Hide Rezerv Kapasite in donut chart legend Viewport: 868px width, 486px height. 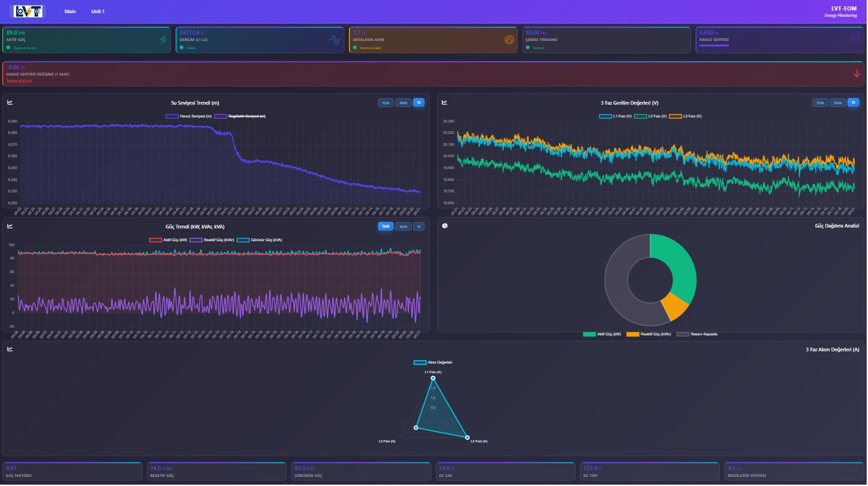tap(698, 334)
